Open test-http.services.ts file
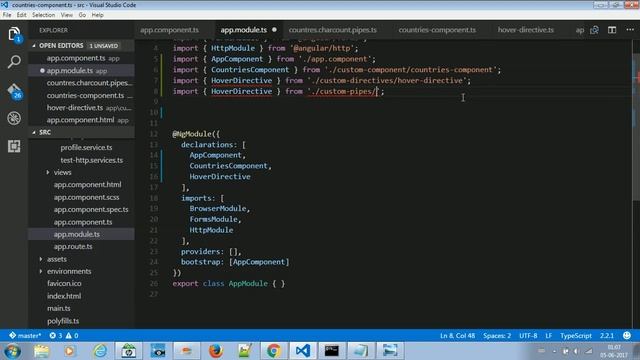This screenshot has width=640, height=360. 91,160
